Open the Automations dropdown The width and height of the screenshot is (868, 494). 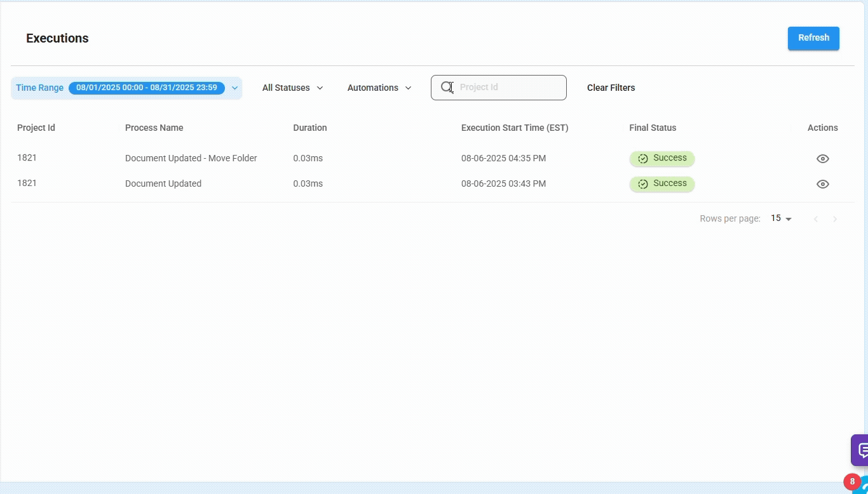(379, 88)
